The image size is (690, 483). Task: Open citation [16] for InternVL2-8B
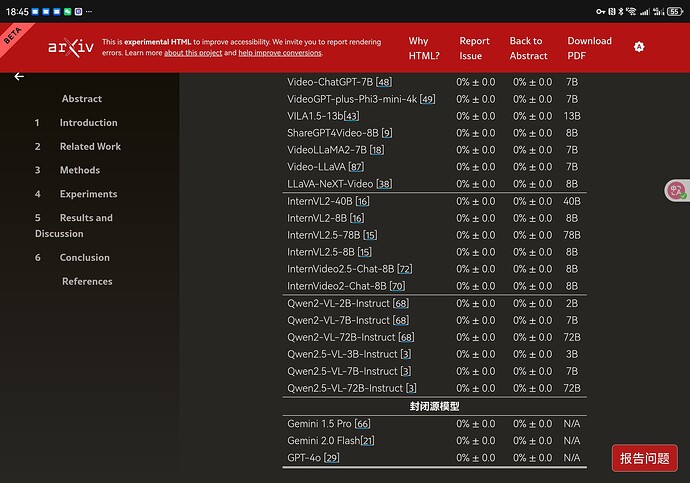pos(357,218)
